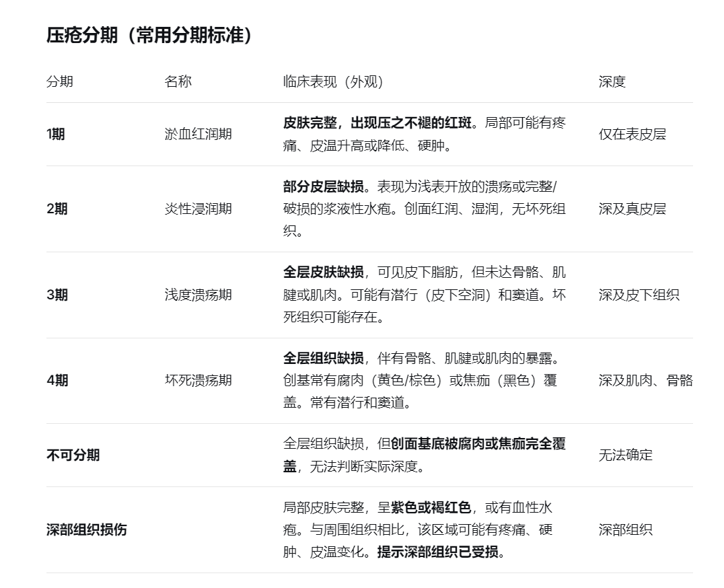724x588 pixels.
Task: Select the 3期 stage cell
Action: point(57,295)
